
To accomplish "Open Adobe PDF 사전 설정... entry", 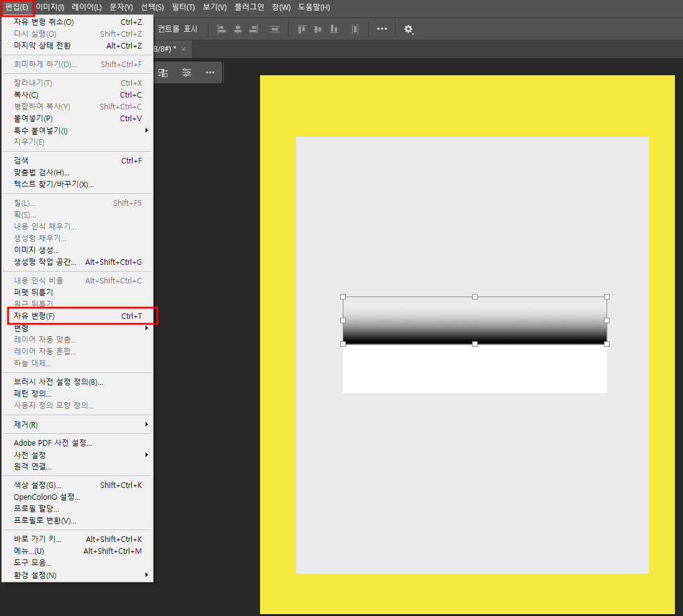I will click(x=78, y=443).
